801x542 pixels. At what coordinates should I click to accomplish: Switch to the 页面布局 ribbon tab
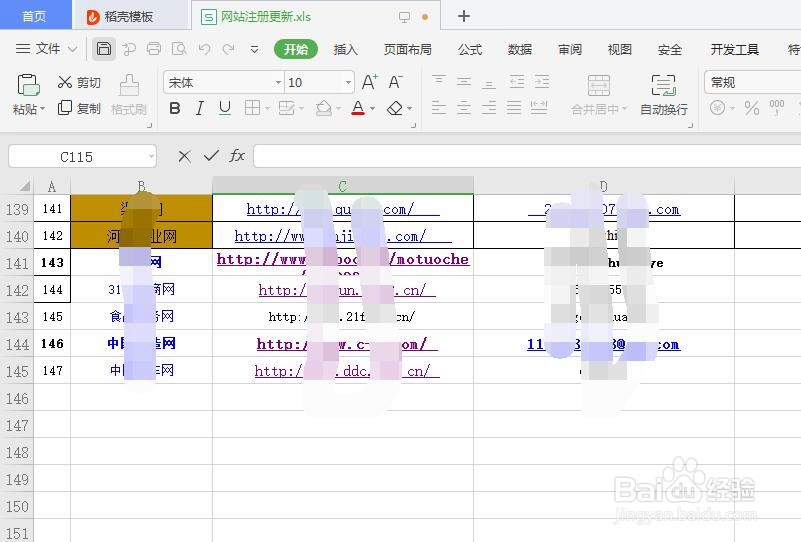tap(408, 50)
